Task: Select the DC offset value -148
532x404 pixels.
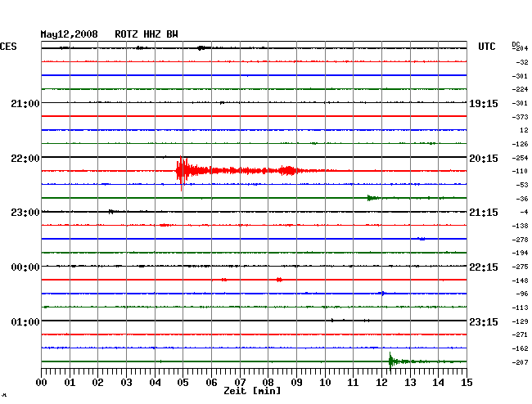Action: 520,281
